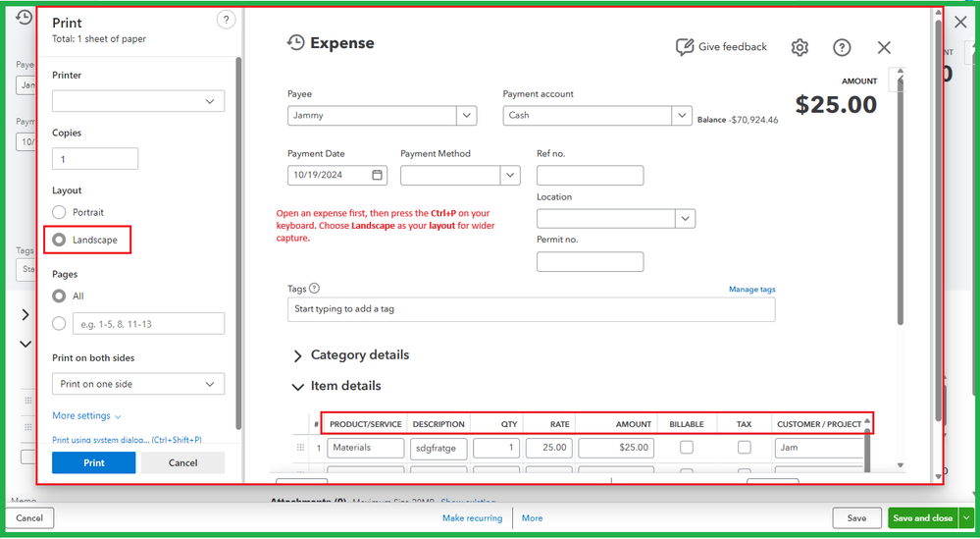Open the Save and close split arrow
The height and width of the screenshot is (539, 980).
pos(967,518)
